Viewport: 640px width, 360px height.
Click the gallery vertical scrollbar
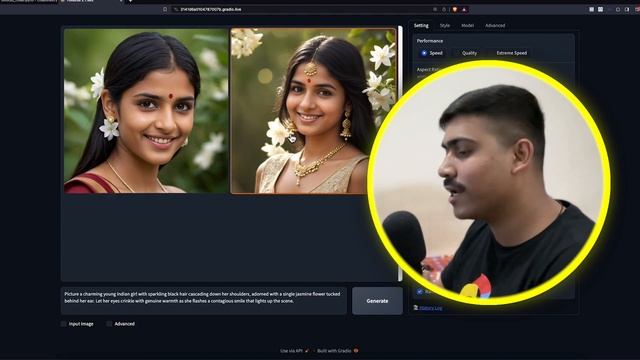point(400,153)
